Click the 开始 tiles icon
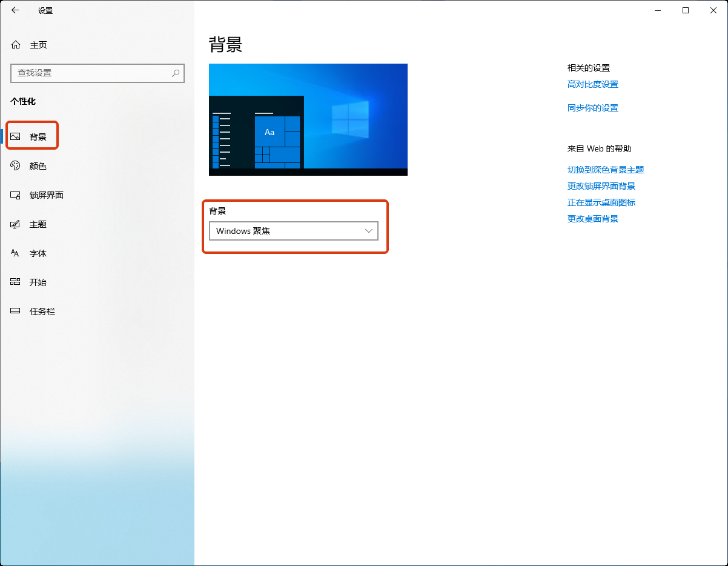Image resolution: width=728 pixels, height=566 pixels. point(16,282)
